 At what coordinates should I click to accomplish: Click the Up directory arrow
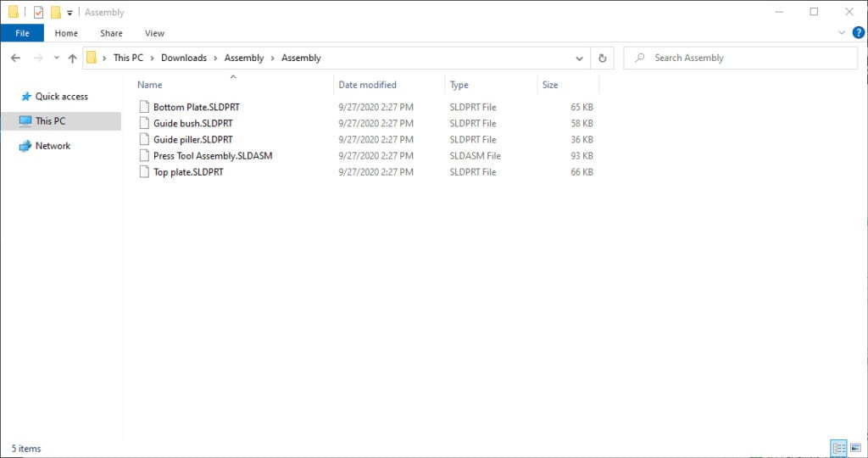72,58
